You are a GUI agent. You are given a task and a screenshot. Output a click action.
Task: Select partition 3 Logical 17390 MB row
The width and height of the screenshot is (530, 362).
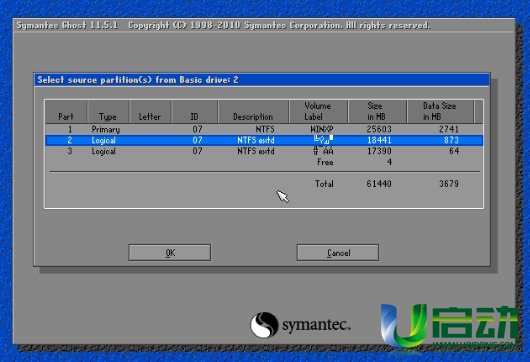[x=264, y=151]
